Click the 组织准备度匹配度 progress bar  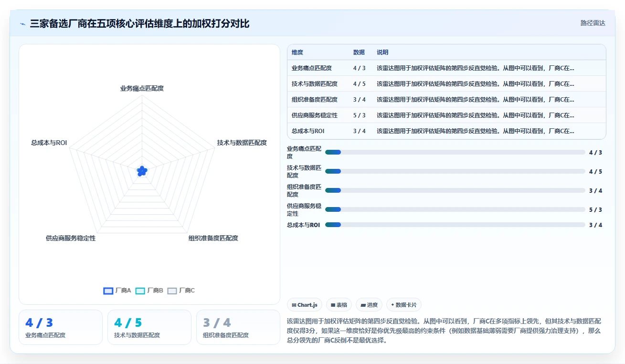point(455,190)
